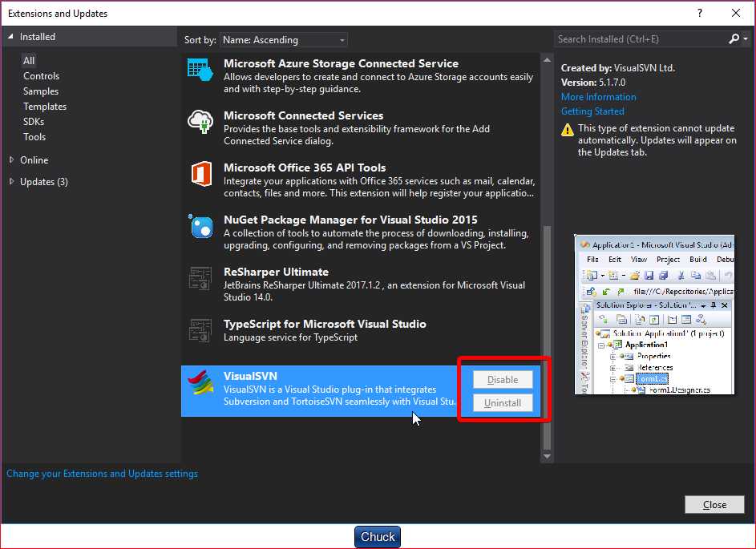The height and width of the screenshot is (549, 756).
Task: Select the Microsoft Office 365 API Tools title
Action: [x=305, y=168]
